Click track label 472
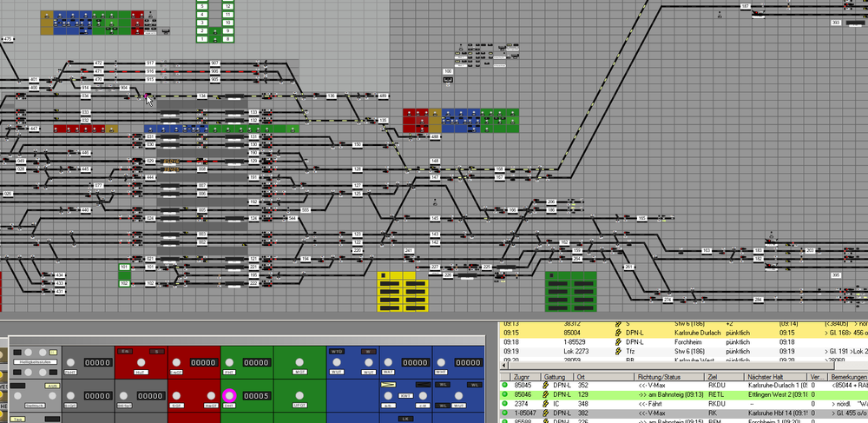 (99, 63)
